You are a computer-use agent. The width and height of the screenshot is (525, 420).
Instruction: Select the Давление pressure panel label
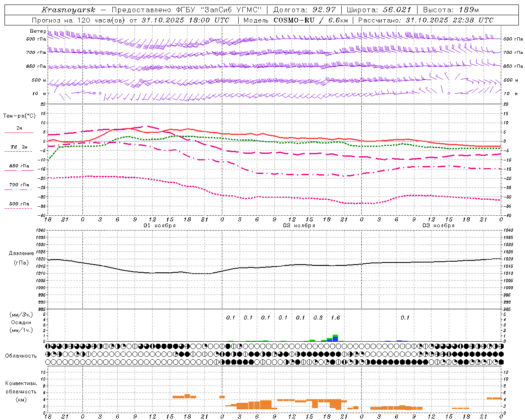pyautogui.click(x=21, y=253)
